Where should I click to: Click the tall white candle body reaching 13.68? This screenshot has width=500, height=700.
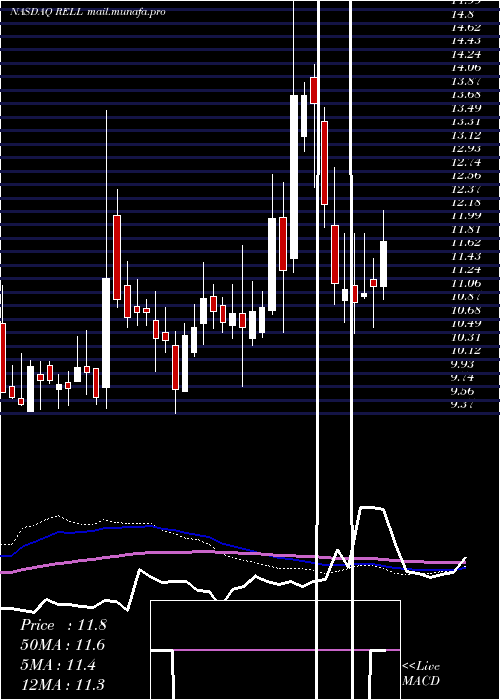[294, 177]
